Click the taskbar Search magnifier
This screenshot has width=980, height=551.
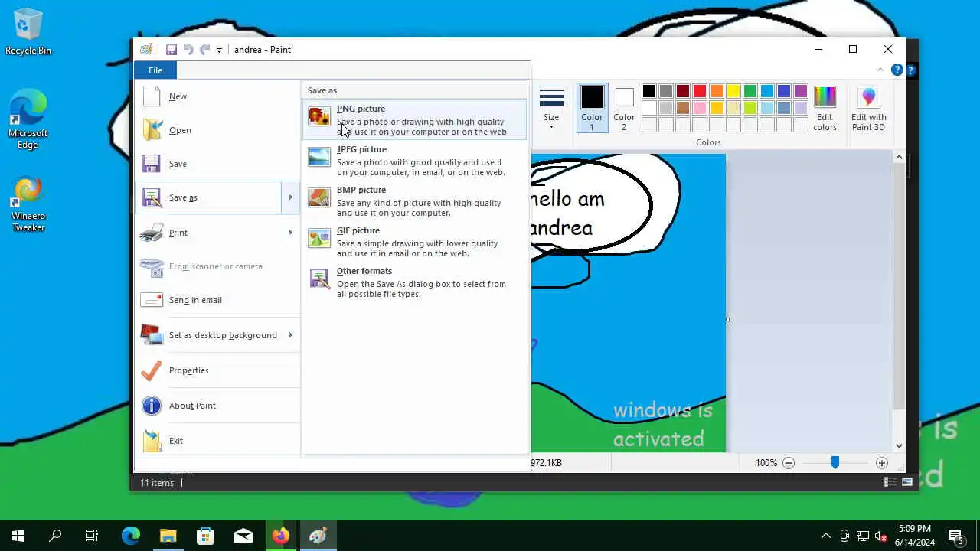pos(55,536)
